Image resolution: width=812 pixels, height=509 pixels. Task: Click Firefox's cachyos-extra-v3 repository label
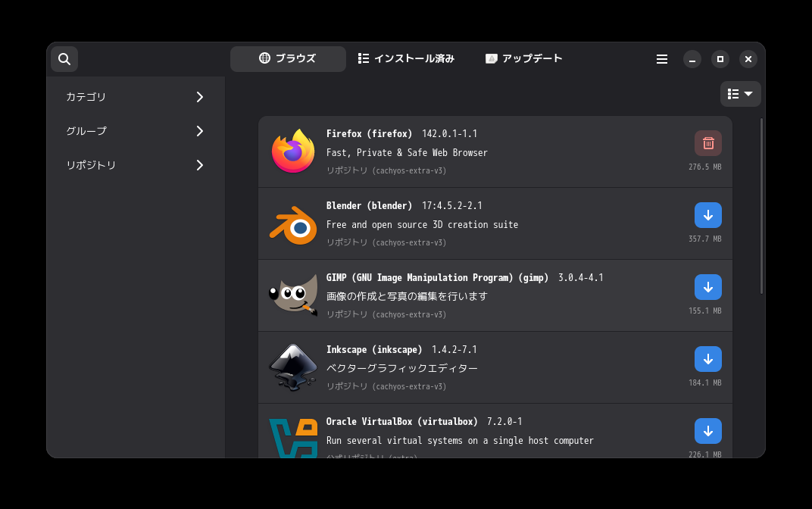click(386, 170)
